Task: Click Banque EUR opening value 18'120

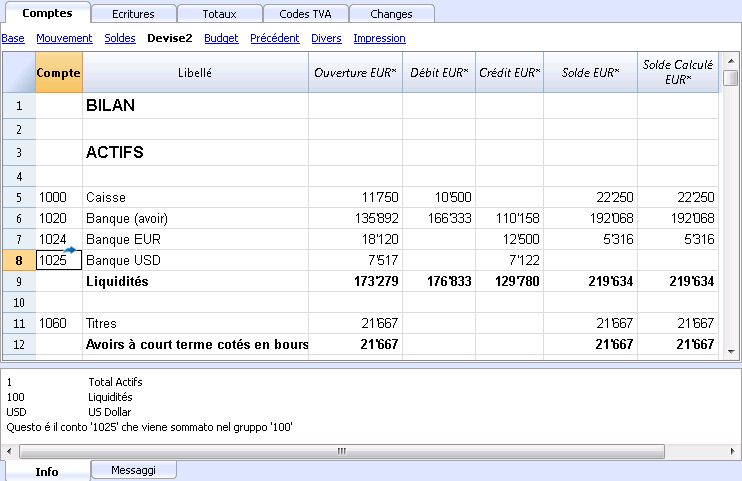Action: click(355, 239)
